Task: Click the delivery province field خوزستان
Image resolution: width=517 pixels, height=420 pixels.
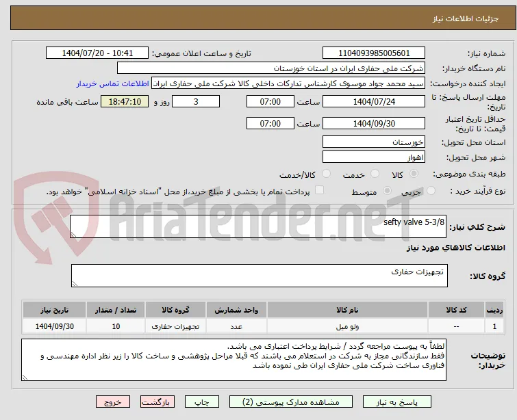Action: [x=374, y=142]
